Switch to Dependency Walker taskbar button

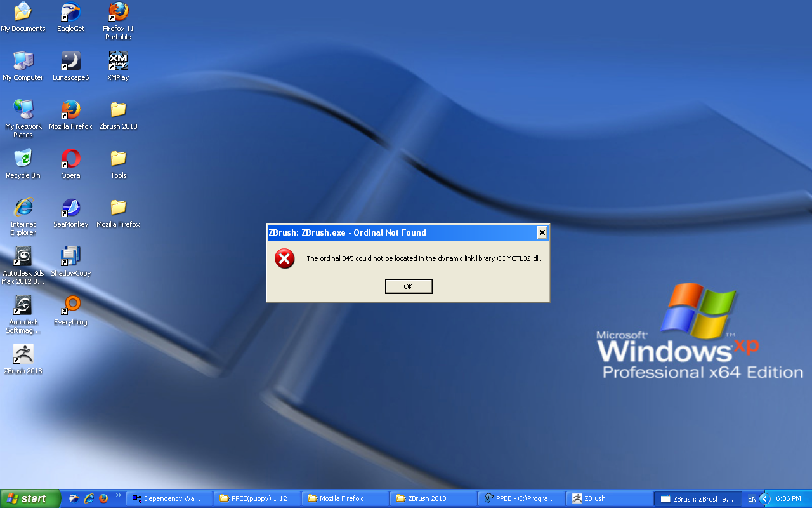pyautogui.click(x=169, y=498)
